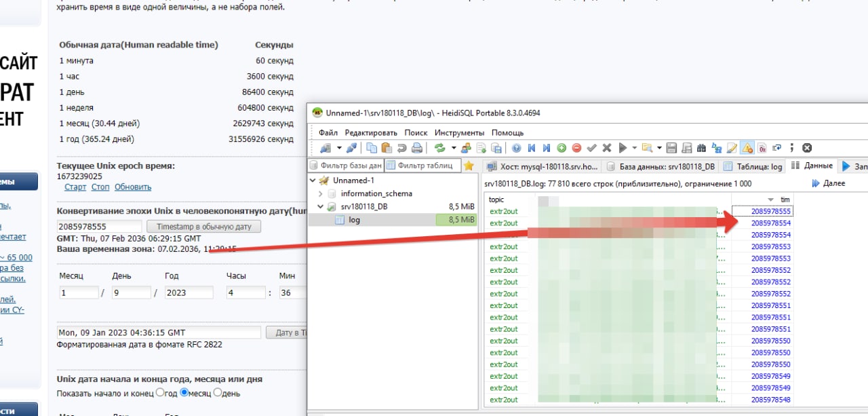Open dropdown arrow next to Load SQL folder icon
The image size is (868, 416).
click(658, 147)
